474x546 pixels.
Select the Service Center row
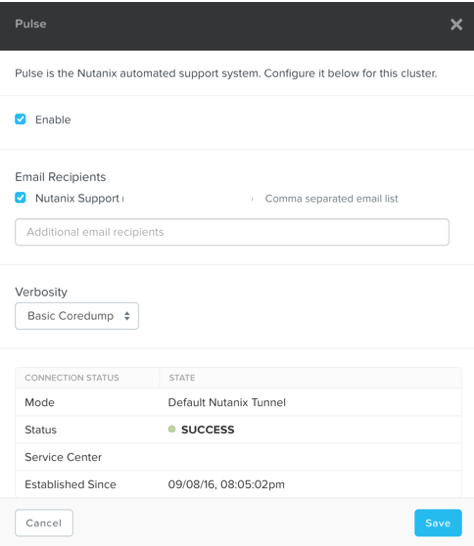pos(239,457)
